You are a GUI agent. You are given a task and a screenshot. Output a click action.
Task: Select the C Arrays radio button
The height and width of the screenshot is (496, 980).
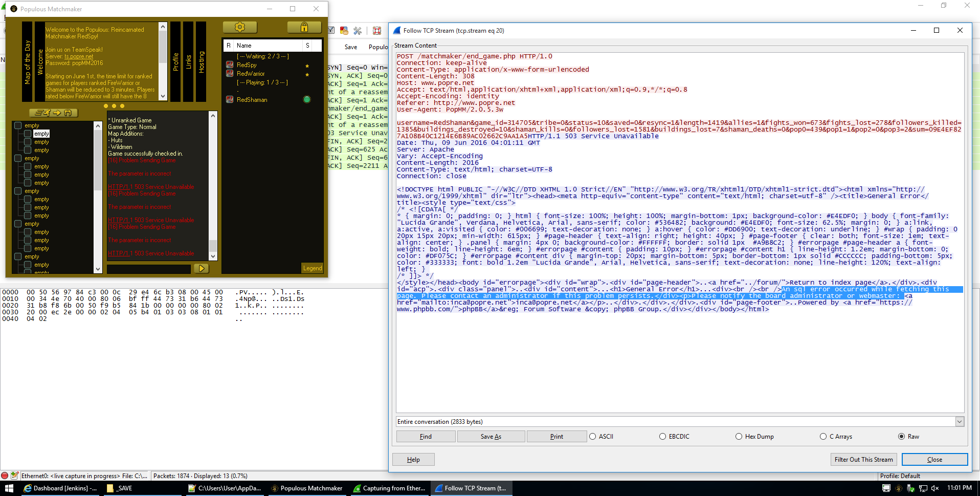point(823,437)
